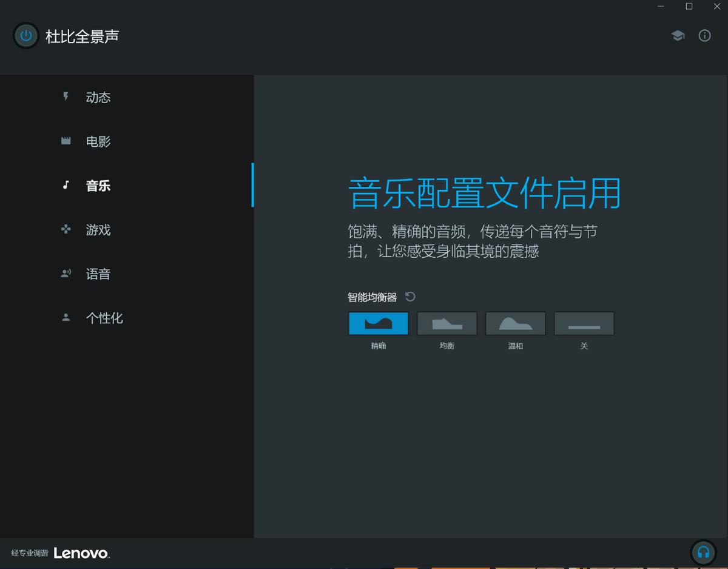728x569 pixels.
Task: Select the 动态 profile
Action: (x=126, y=97)
